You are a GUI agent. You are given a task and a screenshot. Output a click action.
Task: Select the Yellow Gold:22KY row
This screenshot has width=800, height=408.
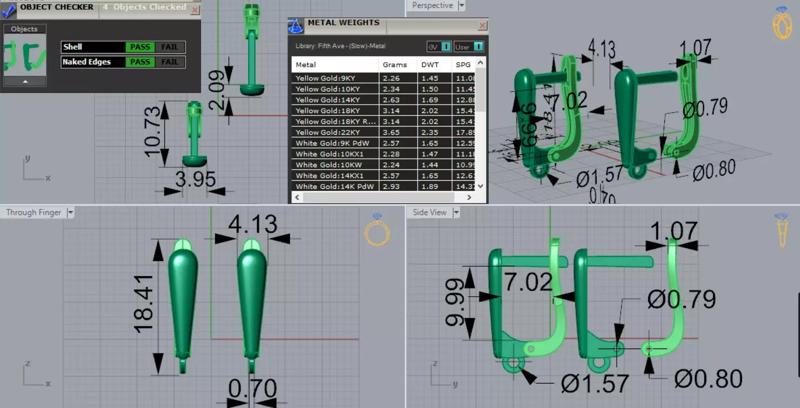tap(384, 133)
